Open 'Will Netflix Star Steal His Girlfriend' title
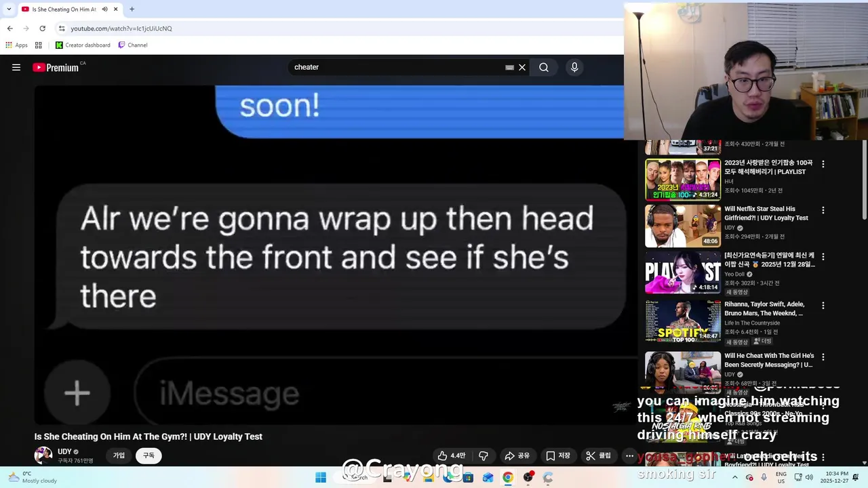 tap(766, 213)
